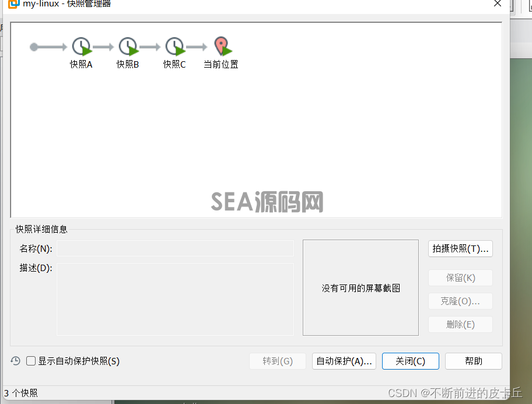The width and height of the screenshot is (532, 404).
Task: Click the 没有可用的屏幕截图 preview box
Action: tap(360, 287)
